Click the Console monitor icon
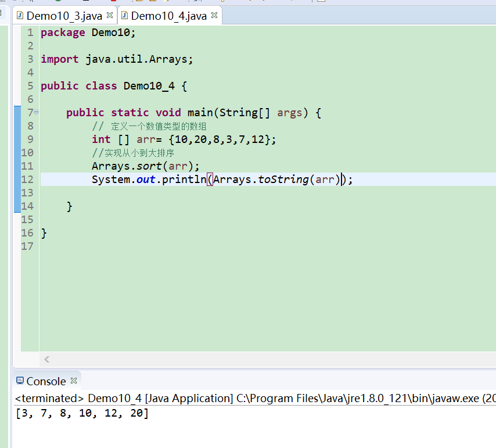This screenshot has height=448, width=496. 20,381
